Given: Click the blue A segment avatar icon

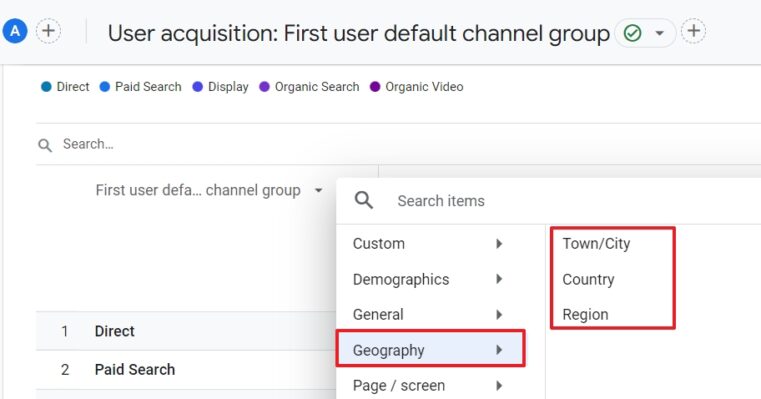Looking at the screenshot, I should tap(15, 31).
